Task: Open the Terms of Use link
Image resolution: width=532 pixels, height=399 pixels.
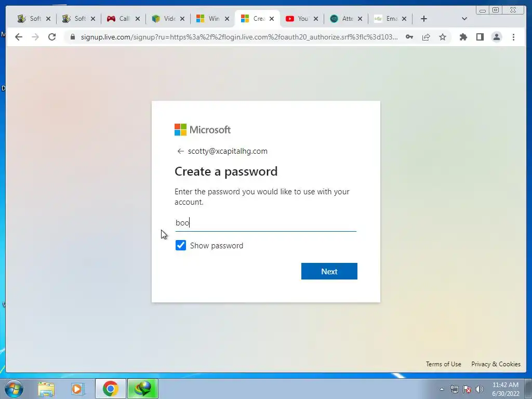Action: (x=444, y=364)
